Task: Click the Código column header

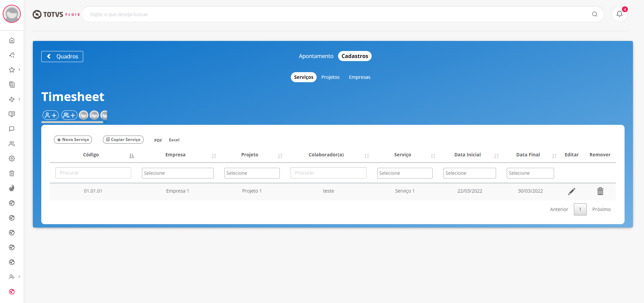Action: coord(91,155)
